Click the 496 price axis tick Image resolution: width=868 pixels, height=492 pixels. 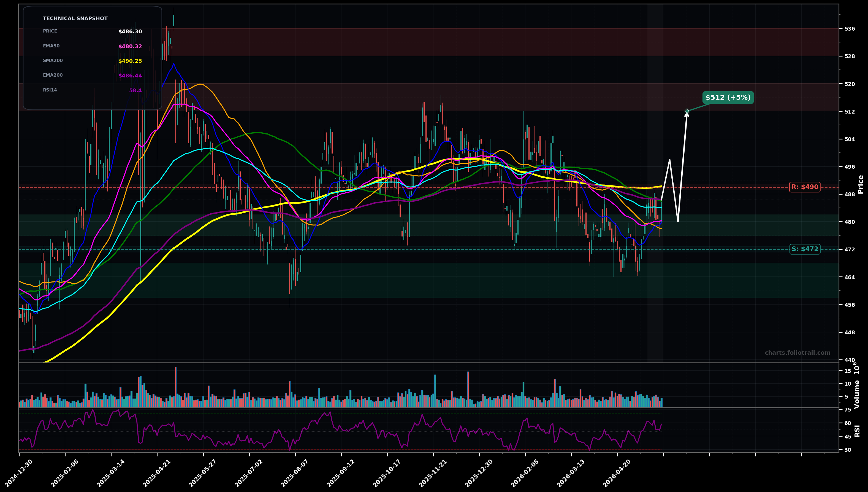click(x=850, y=166)
